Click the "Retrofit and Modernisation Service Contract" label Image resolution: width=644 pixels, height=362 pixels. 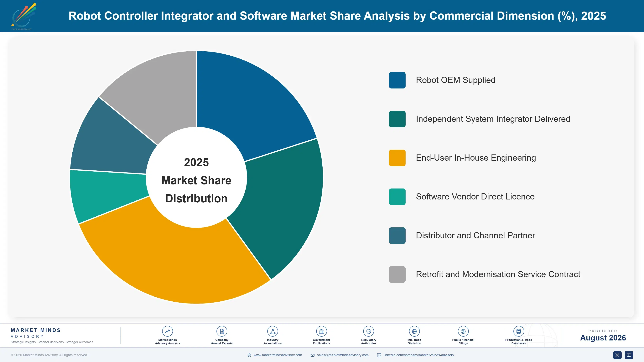[x=498, y=274]
